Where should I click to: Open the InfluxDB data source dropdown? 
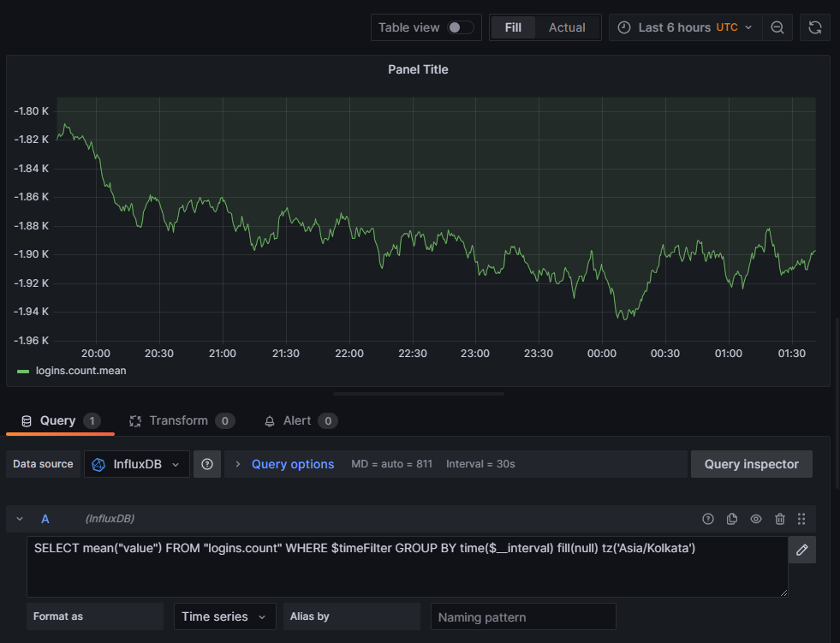tap(137, 464)
